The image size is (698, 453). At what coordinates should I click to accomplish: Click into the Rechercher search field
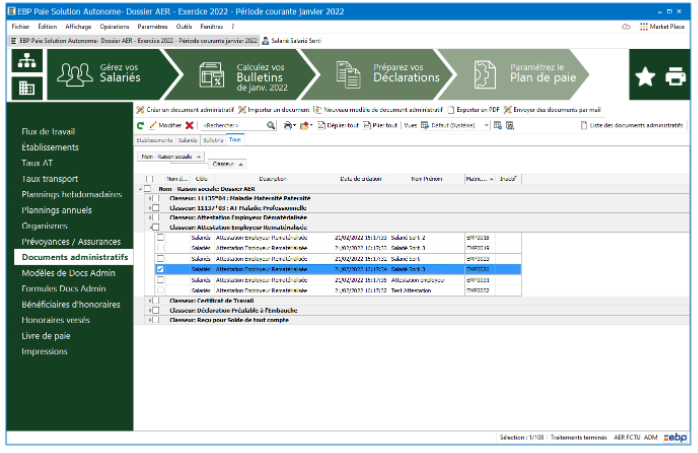(x=234, y=125)
